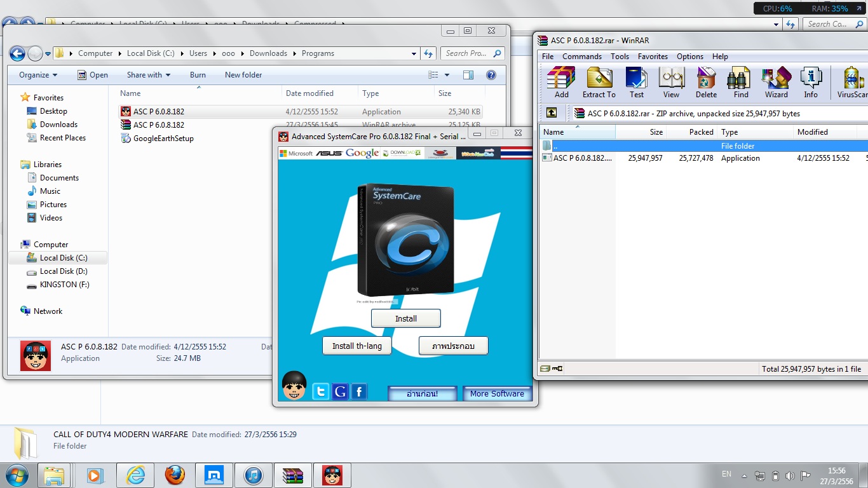
Task: Select the ASC P application row in WinRAR
Action: pos(703,158)
